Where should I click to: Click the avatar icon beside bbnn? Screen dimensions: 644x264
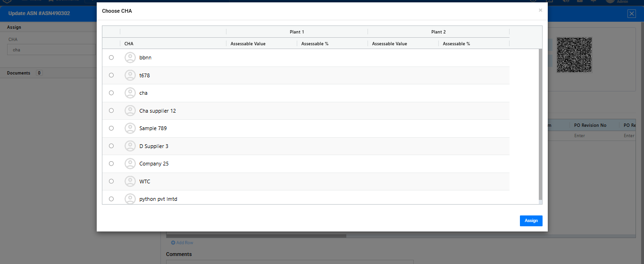click(130, 58)
